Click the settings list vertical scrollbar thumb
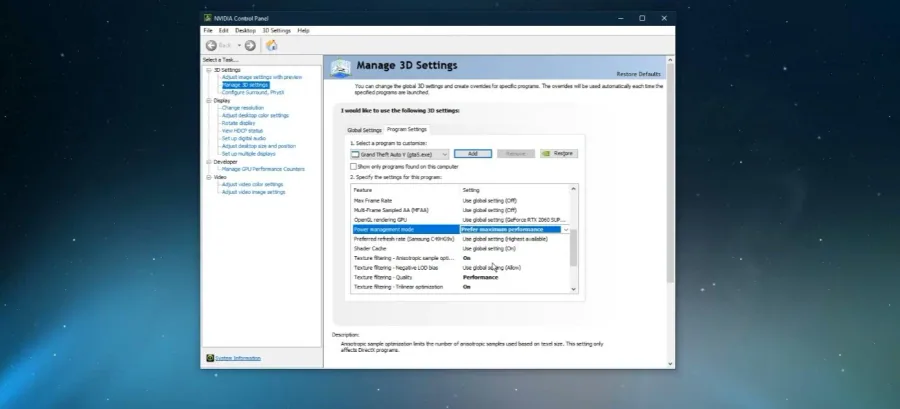 tap(573, 248)
